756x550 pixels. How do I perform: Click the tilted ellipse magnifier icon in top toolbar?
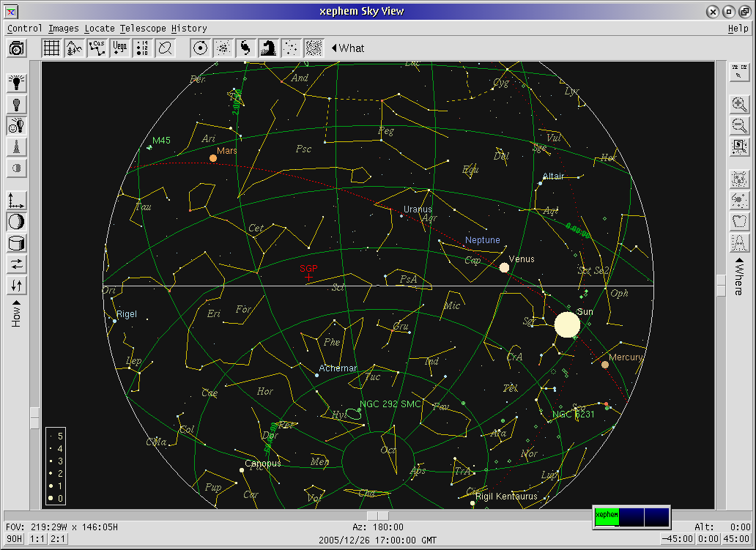click(x=165, y=48)
